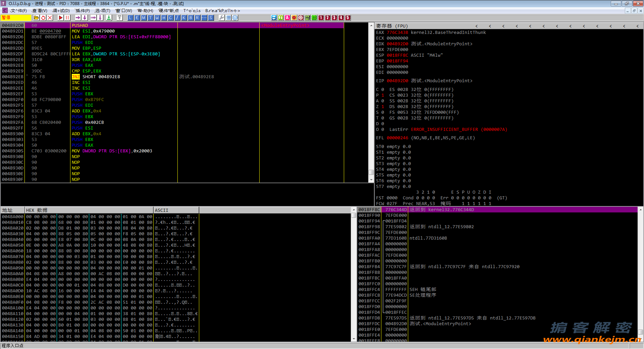644x349 pixels.
Task: Open the Threads window (T button)
Action: (151, 18)
